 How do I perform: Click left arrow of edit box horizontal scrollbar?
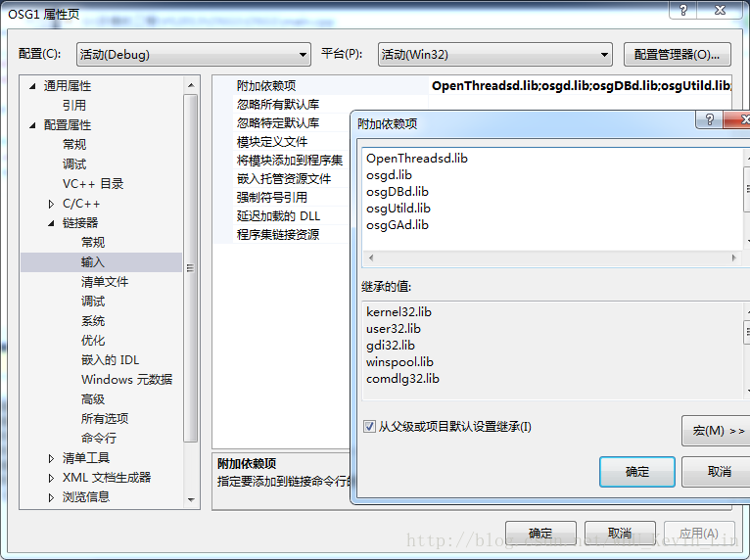pyautogui.click(x=371, y=257)
